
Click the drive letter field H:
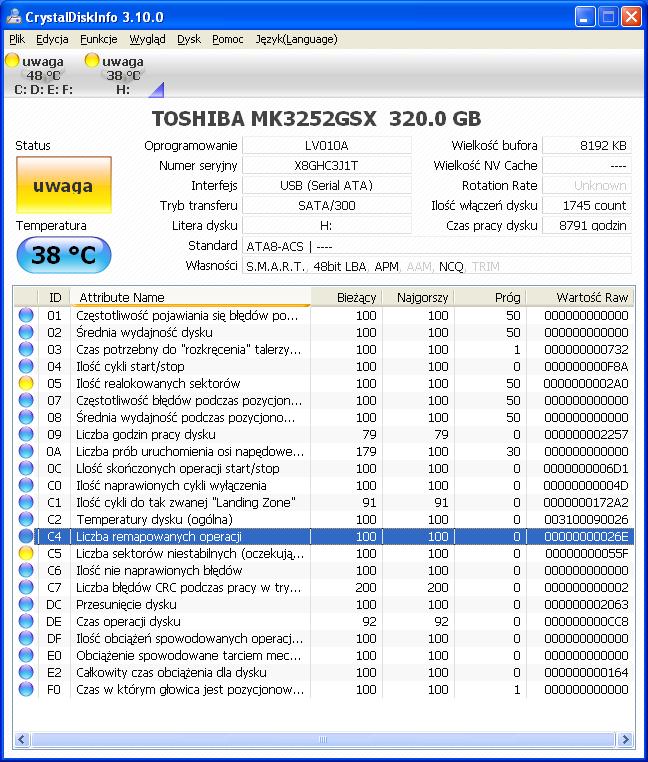[x=327, y=225]
